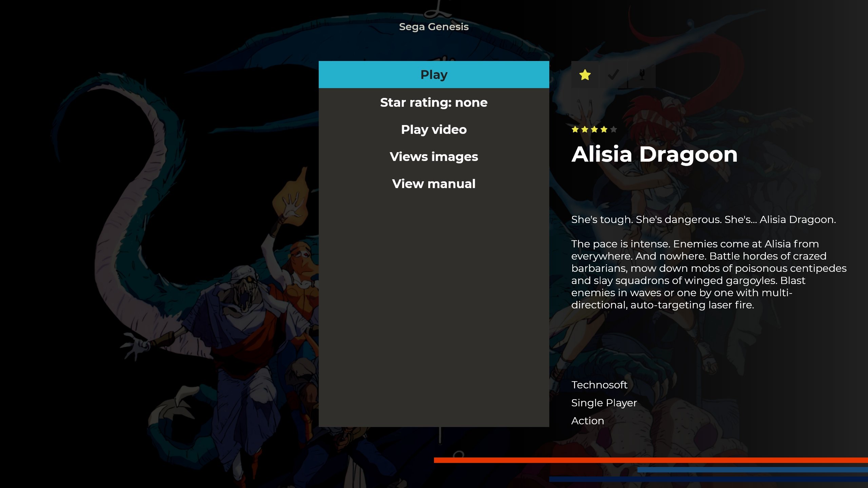Click the game description paragraph about enemies
868x488 pixels.
709,274
